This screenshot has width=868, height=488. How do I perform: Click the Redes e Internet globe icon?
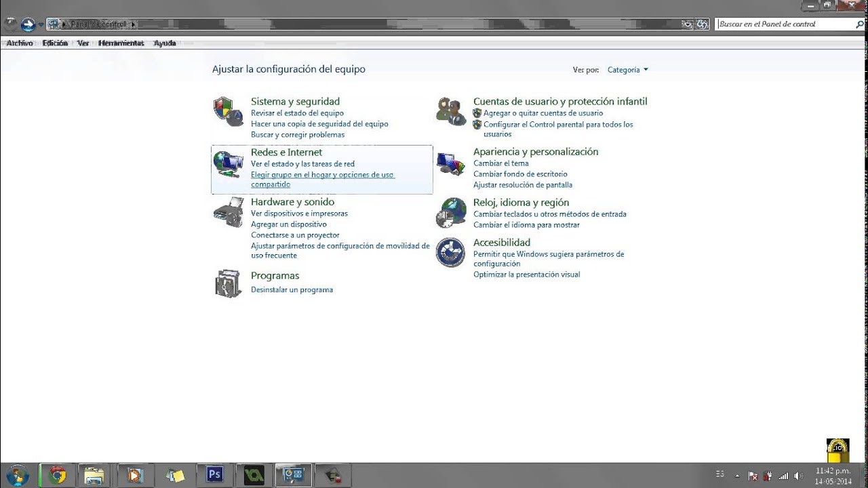tap(228, 163)
